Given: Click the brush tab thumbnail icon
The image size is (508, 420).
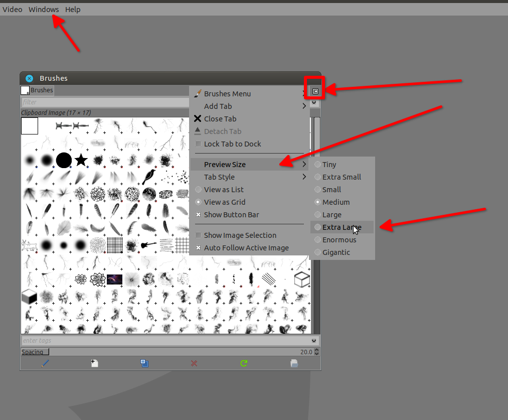Looking at the screenshot, I should tap(25, 90).
